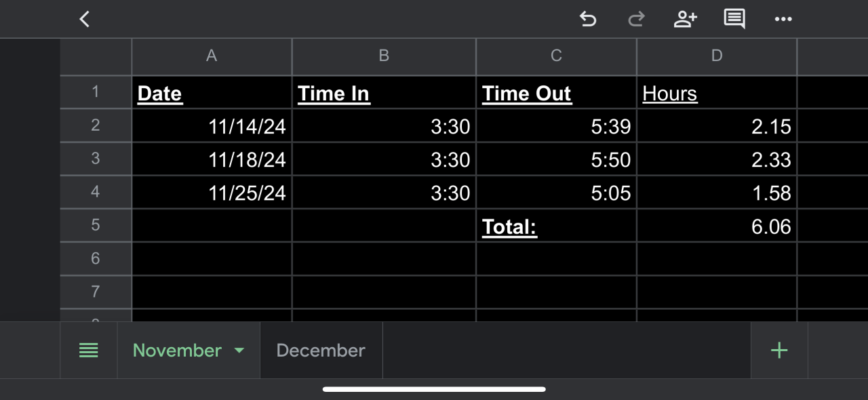Image resolution: width=868 pixels, height=400 pixels.
Task: Select column D header
Action: point(717,56)
